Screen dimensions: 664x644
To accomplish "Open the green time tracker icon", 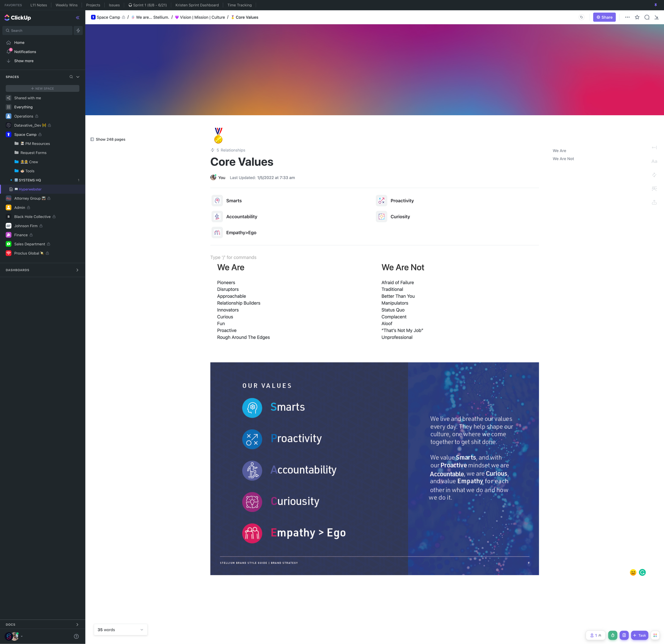I will click(x=612, y=635).
